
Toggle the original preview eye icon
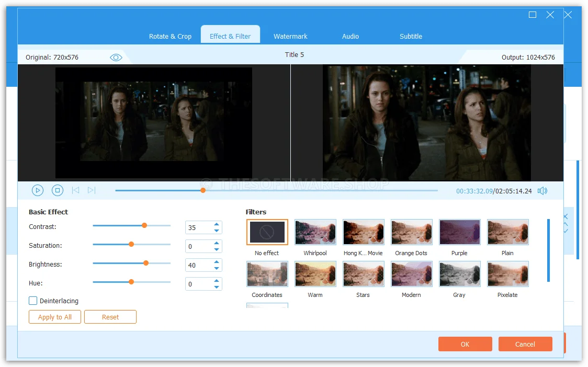point(116,58)
